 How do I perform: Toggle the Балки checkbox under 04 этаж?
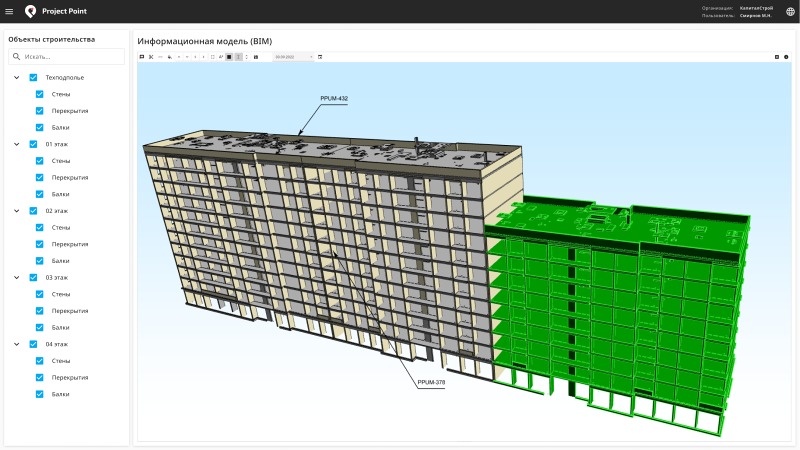point(40,394)
